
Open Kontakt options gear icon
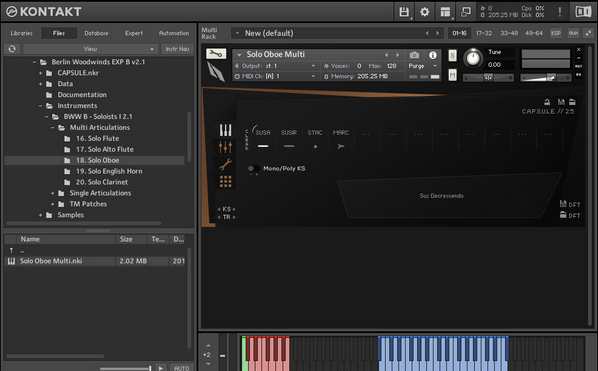click(424, 12)
